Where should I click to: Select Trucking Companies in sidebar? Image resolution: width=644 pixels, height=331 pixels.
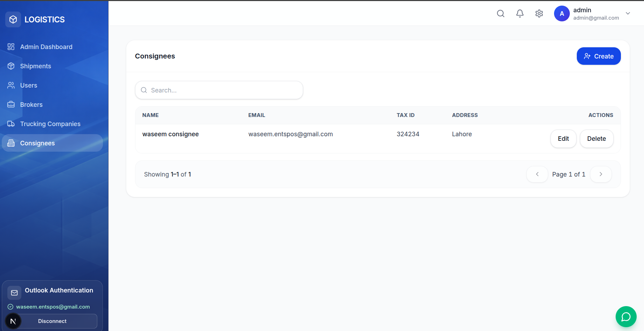click(x=52, y=124)
